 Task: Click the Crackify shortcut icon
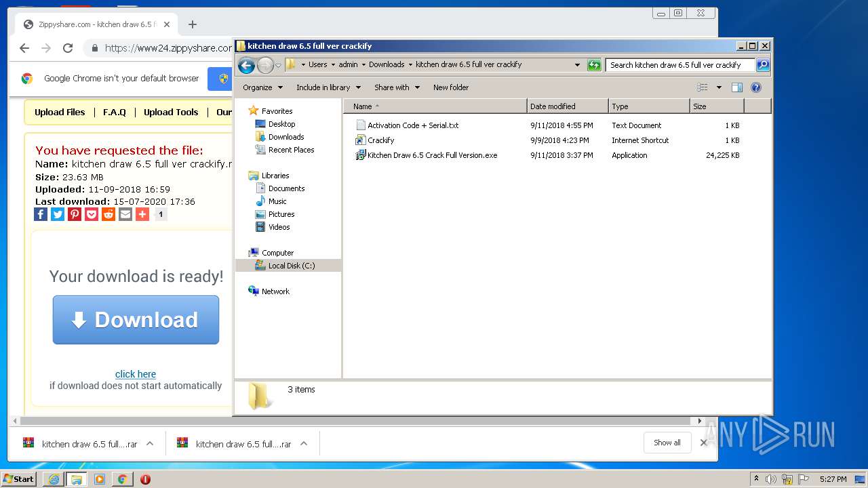coord(361,140)
